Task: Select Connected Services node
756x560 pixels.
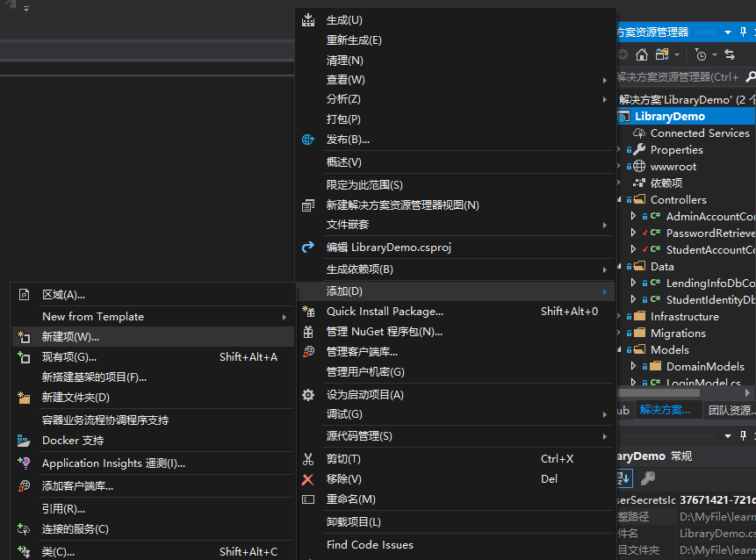Action: tap(700, 133)
